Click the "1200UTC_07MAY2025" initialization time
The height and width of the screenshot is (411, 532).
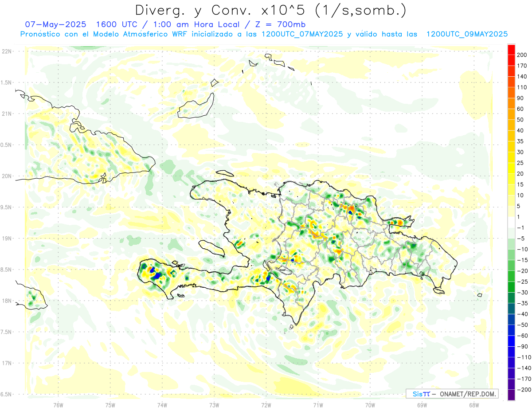click(x=302, y=34)
